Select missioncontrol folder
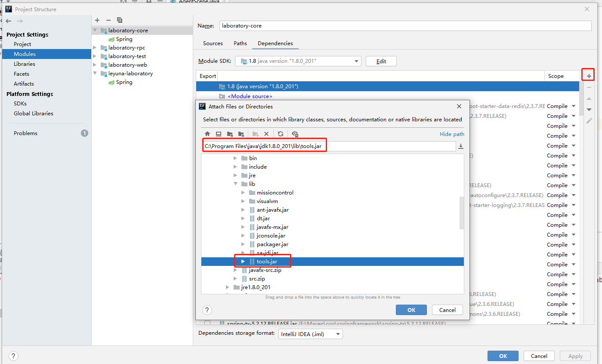The height and width of the screenshot is (364, 602). 275,193
